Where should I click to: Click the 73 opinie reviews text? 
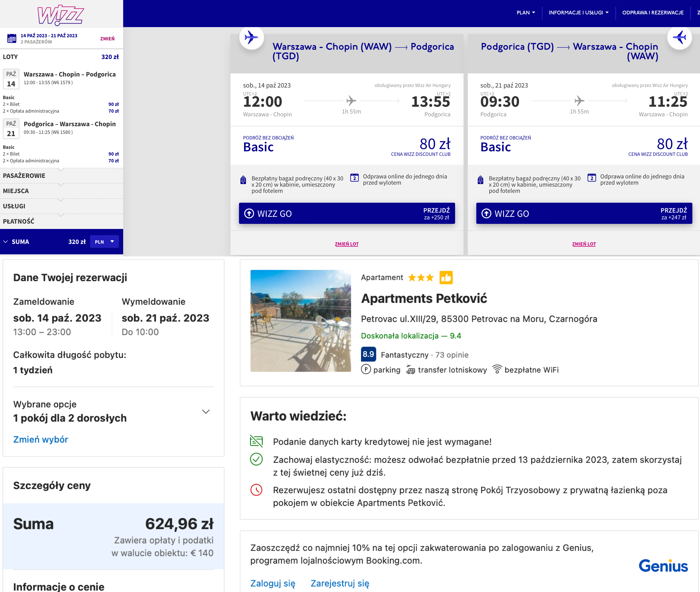pyautogui.click(x=452, y=355)
